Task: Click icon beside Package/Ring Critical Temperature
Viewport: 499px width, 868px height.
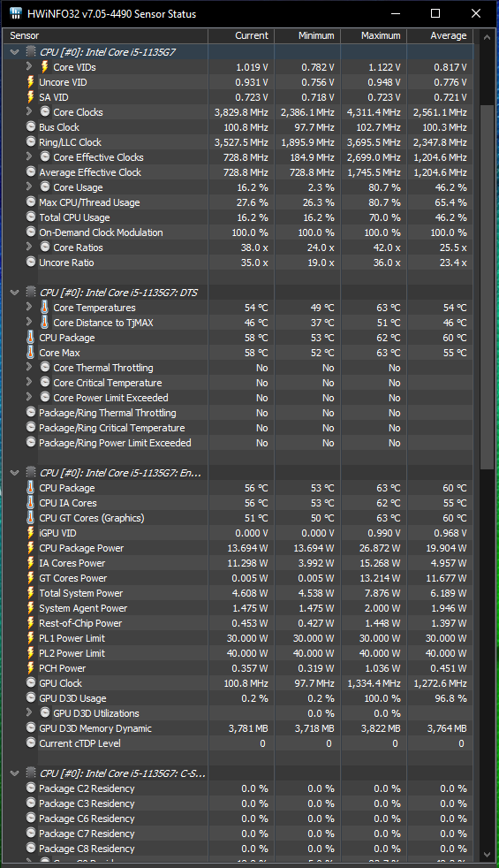Action: [x=31, y=427]
